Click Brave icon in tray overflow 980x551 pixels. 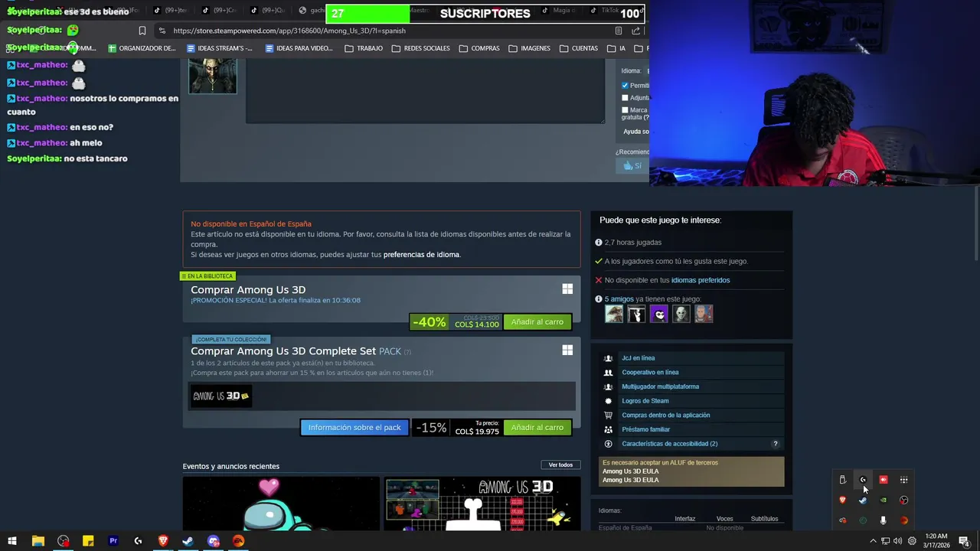(x=842, y=500)
